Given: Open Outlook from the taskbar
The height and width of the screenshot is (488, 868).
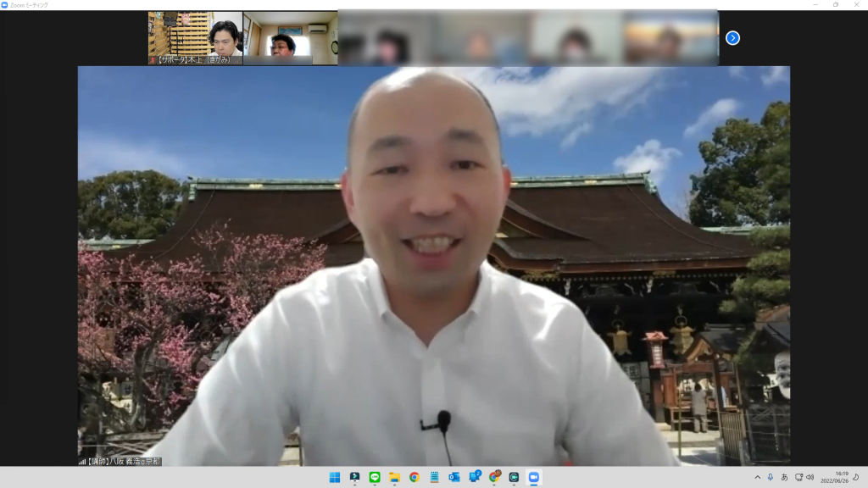Looking at the screenshot, I should [x=453, y=477].
